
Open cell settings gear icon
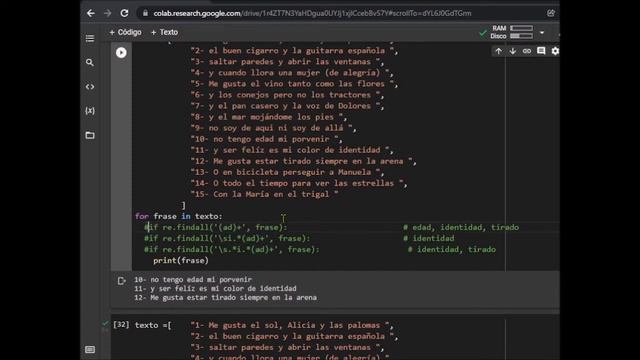[555, 51]
